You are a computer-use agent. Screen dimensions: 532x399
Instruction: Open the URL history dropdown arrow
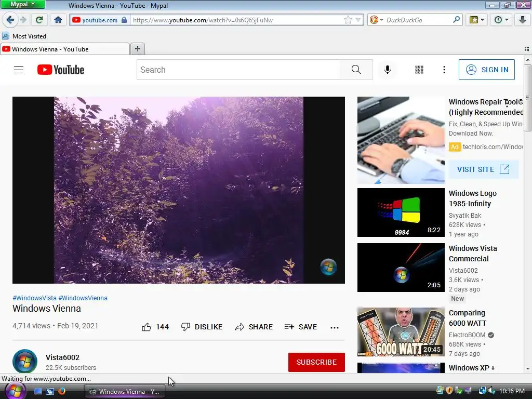tap(358, 20)
